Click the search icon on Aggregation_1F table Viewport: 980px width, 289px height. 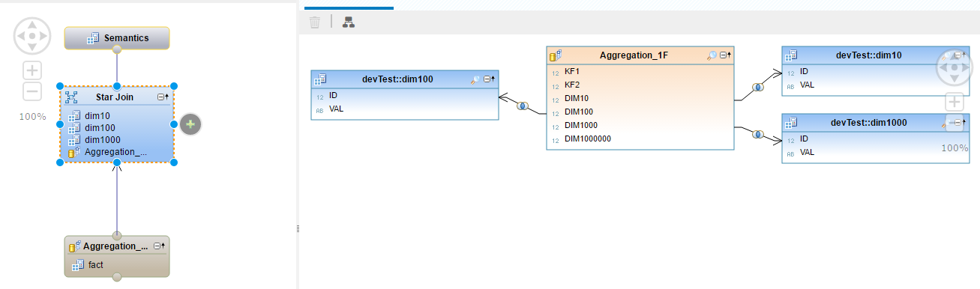click(712, 55)
